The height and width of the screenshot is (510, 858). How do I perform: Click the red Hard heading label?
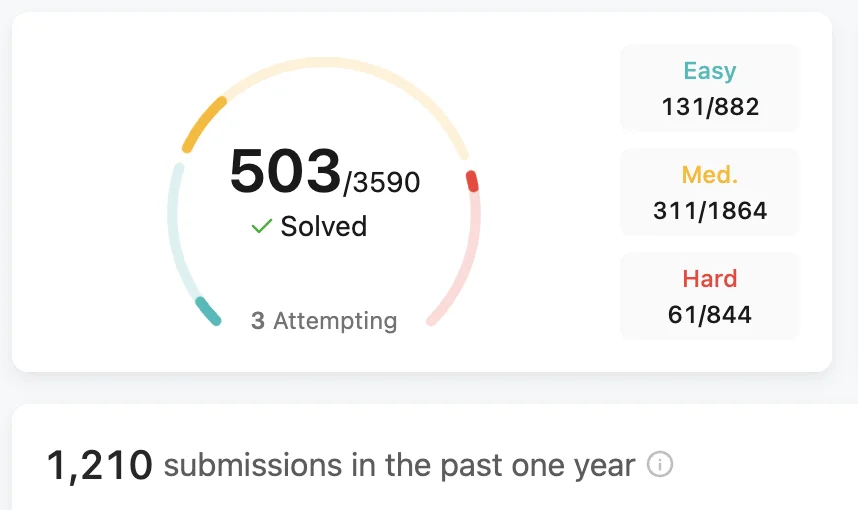pos(710,279)
